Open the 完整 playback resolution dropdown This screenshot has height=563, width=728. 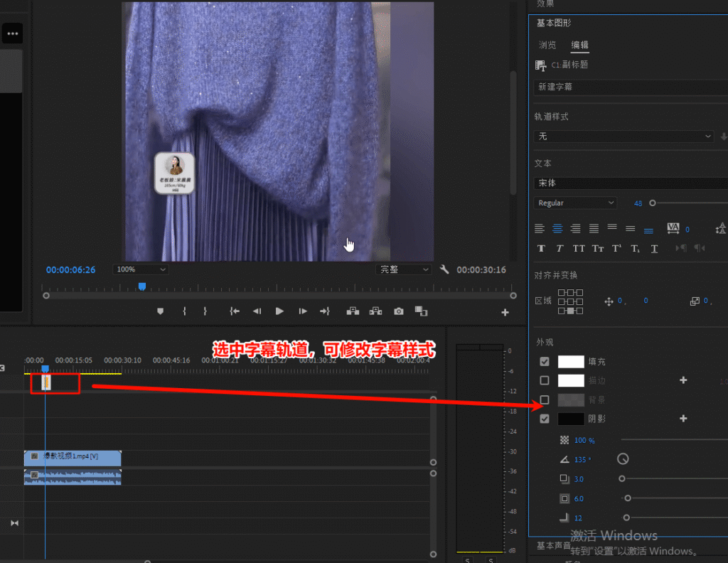tap(404, 270)
